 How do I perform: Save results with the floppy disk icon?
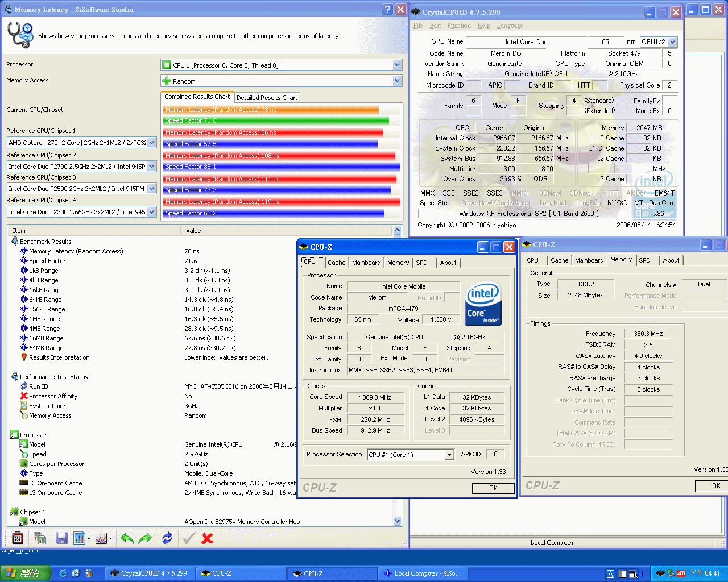[61, 538]
